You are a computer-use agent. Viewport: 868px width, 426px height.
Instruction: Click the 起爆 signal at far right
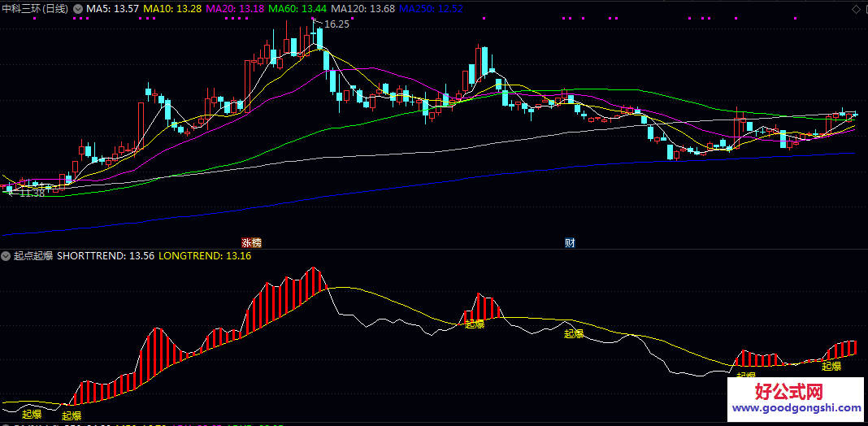(831, 366)
